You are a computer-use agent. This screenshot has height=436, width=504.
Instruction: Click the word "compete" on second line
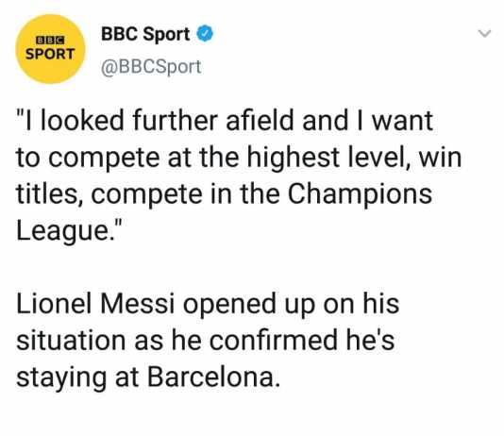(x=104, y=158)
